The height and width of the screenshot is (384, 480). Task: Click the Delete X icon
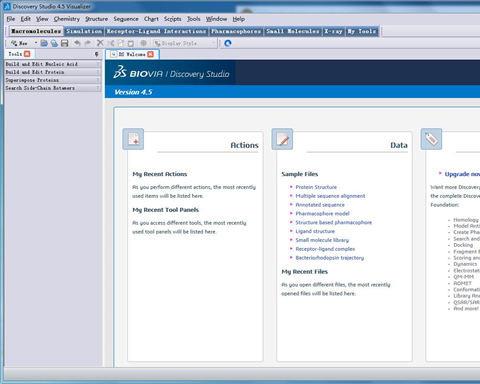coord(100,43)
